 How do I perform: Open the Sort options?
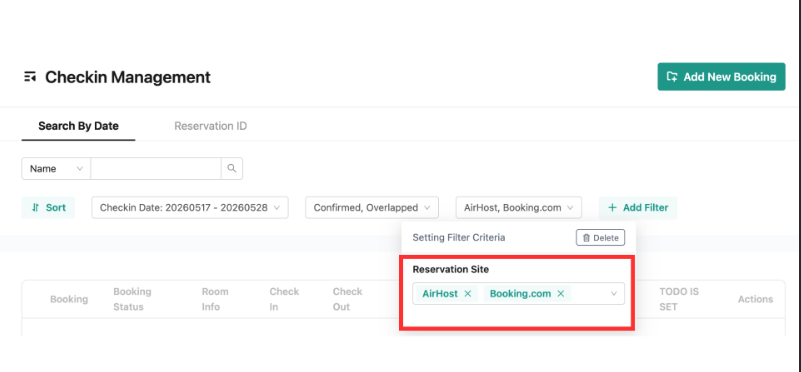(x=48, y=207)
